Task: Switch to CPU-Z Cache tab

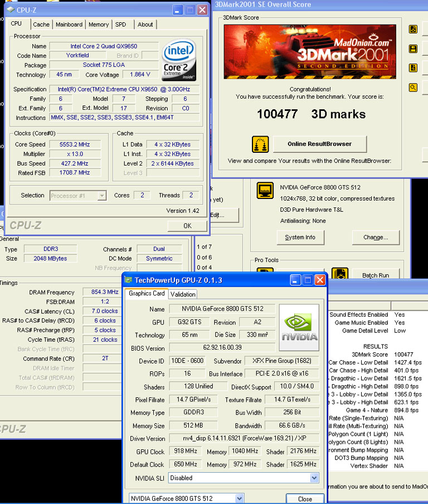Action: coord(41,25)
